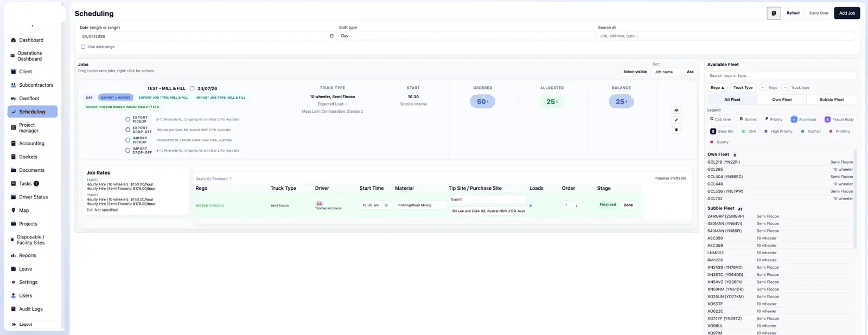Screen dimensions: 868x335
Task: Collapse the sidebar using the chevron
Action: tap(33, 25)
